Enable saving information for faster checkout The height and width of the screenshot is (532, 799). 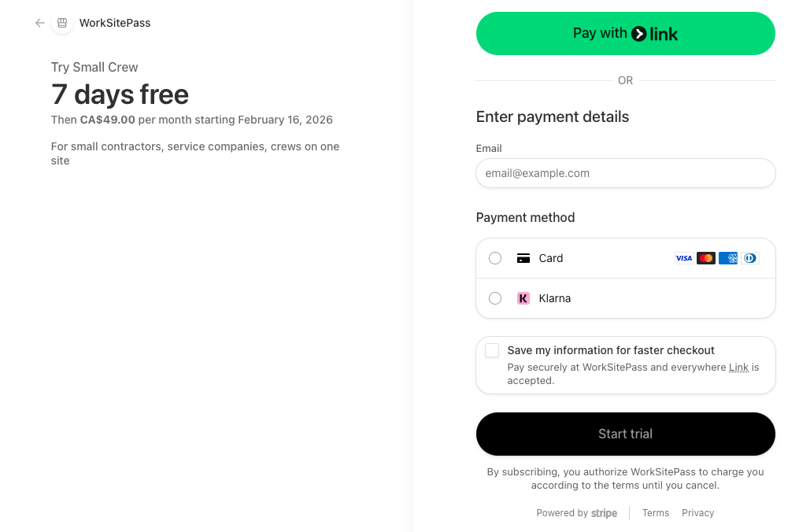click(492, 349)
